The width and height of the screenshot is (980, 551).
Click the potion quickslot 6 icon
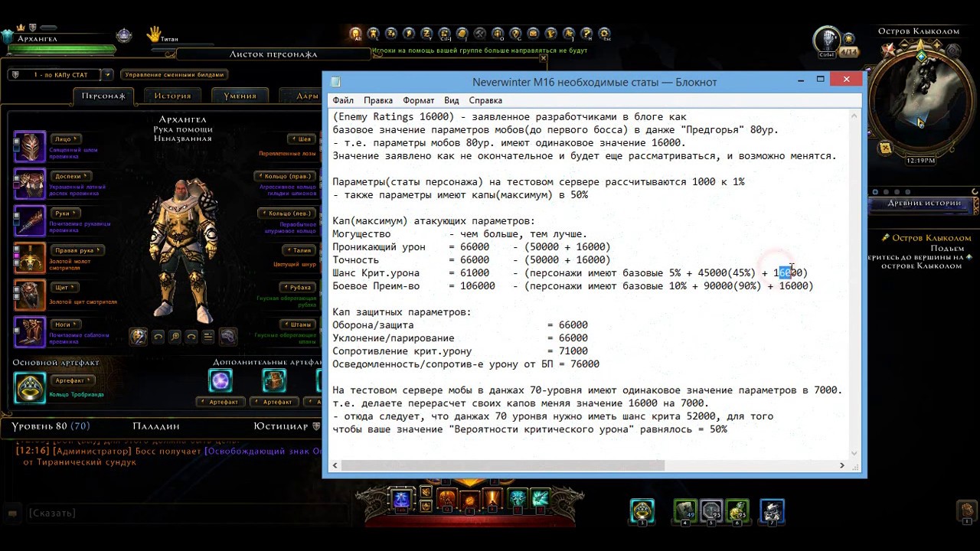(737, 510)
